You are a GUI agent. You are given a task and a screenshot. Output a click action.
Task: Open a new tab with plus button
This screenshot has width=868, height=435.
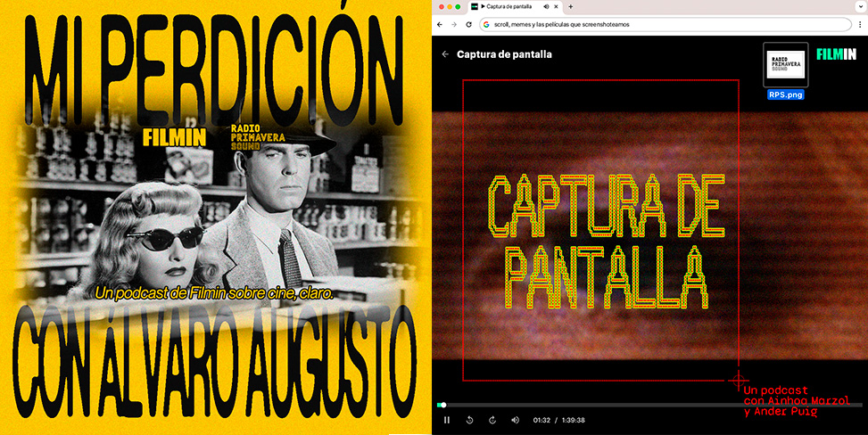[x=571, y=6]
